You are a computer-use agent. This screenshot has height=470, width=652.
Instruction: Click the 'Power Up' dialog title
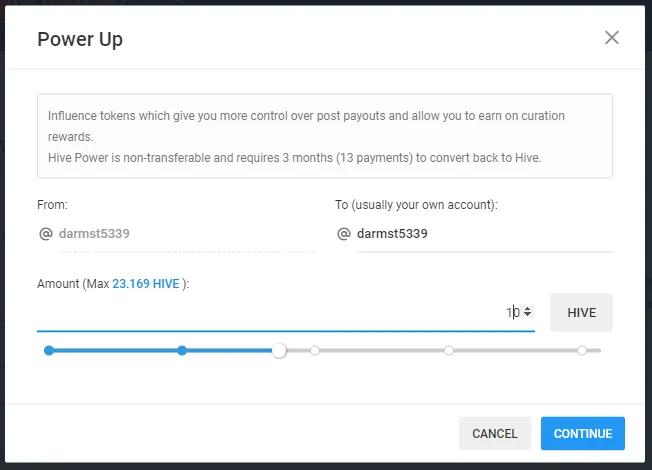[x=80, y=40]
